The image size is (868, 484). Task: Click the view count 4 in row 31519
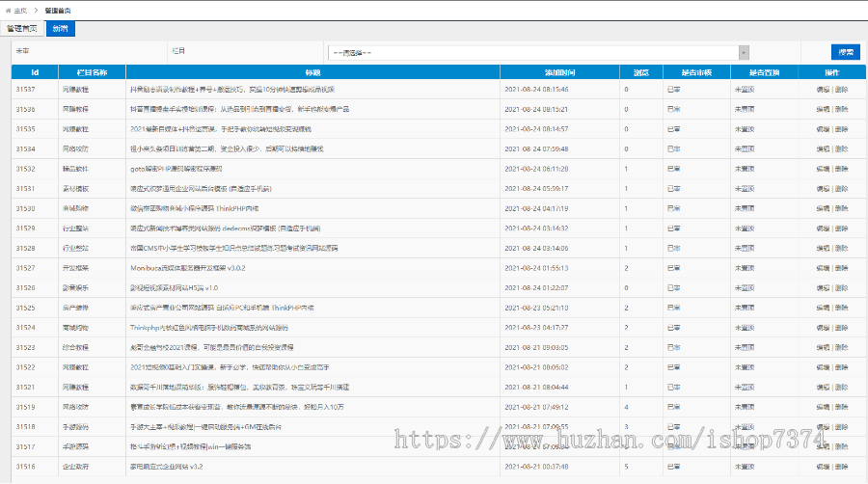pyautogui.click(x=626, y=407)
